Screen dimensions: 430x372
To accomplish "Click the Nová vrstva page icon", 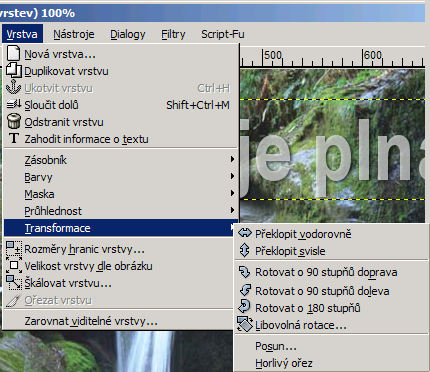I will click(14, 53).
